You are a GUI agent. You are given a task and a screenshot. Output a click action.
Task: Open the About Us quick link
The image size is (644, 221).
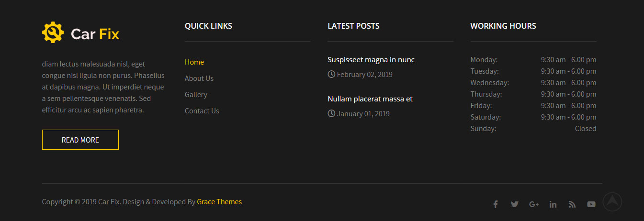(x=199, y=78)
